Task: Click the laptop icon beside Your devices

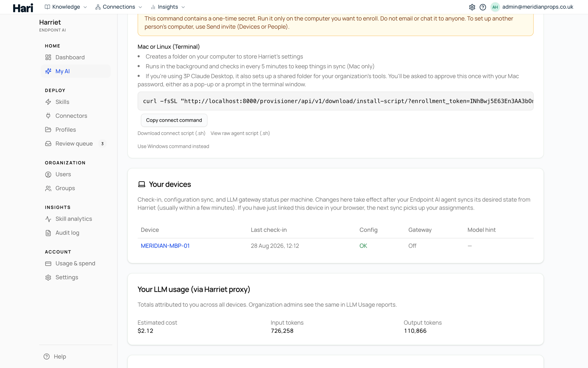Action: pos(142,184)
